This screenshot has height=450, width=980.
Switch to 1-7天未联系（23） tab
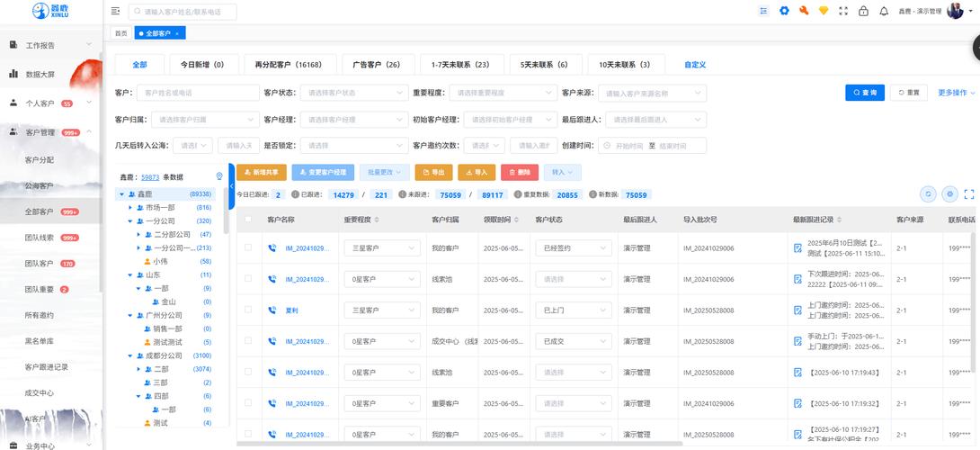click(463, 65)
